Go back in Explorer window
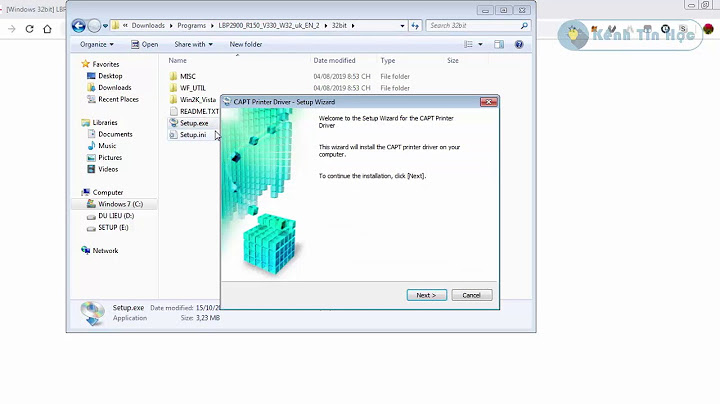 point(79,26)
